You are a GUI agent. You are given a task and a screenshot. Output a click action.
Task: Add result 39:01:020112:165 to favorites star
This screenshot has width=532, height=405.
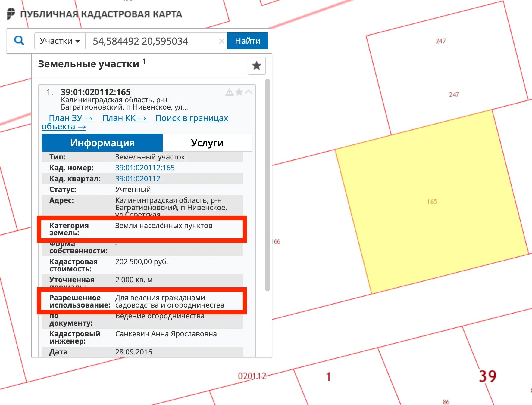[239, 92]
